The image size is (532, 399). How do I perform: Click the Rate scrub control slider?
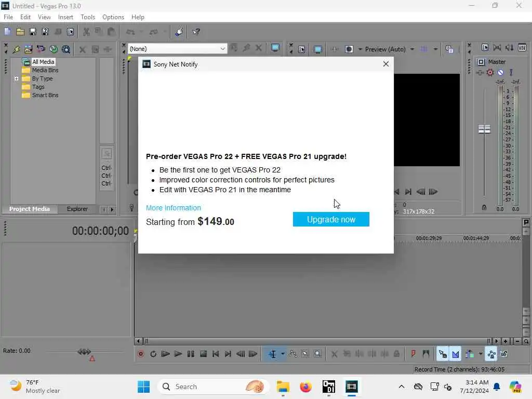point(84,352)
